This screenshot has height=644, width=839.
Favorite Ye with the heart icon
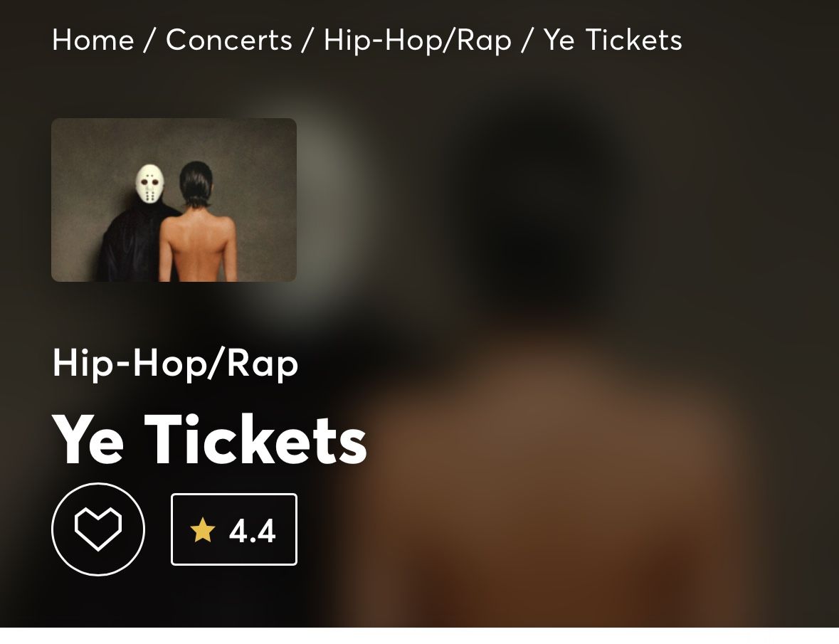click(98, 529)
